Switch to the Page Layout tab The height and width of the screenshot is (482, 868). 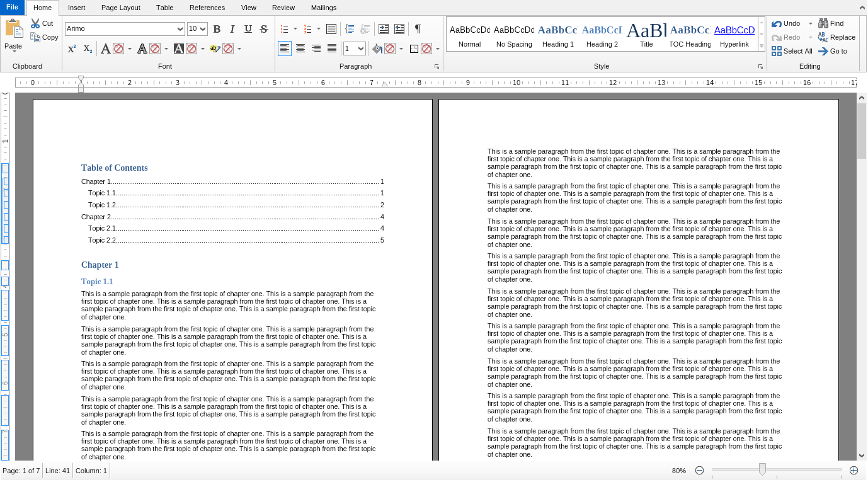[120, 8]
